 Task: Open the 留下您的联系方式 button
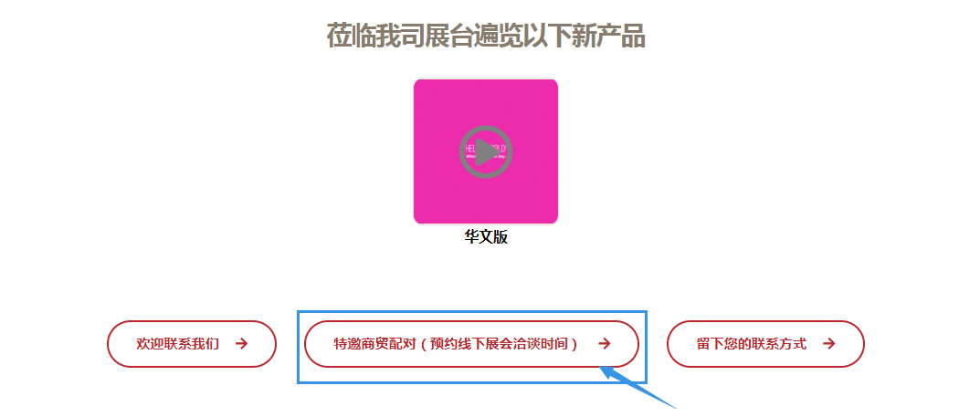pos(765,344)
